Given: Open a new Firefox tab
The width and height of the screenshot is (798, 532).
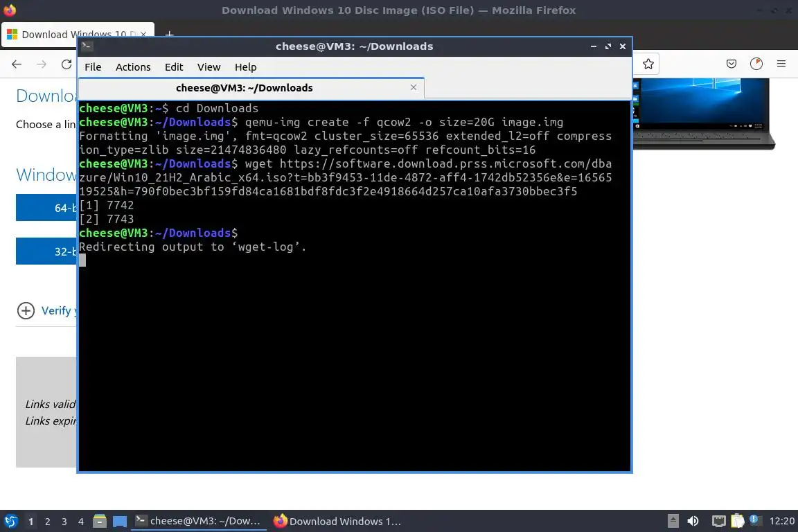Looking at the screenshot, I should 170,34.
